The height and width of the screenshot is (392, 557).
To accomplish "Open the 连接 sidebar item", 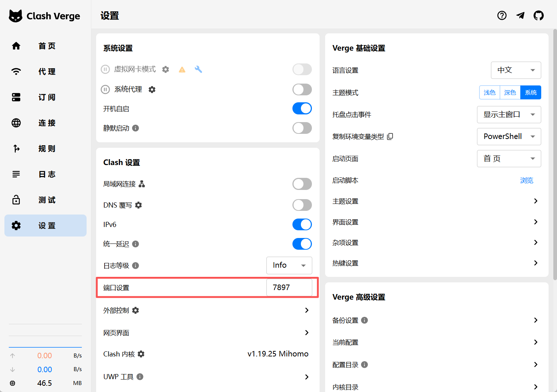I will click(45, 123).
